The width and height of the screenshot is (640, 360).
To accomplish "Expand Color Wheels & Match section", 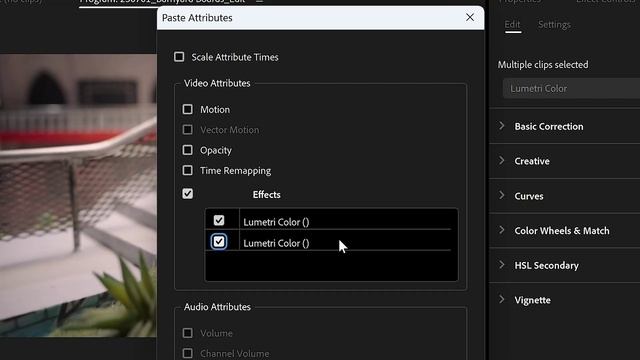I will pyautogui.click(x=502, y=230).
